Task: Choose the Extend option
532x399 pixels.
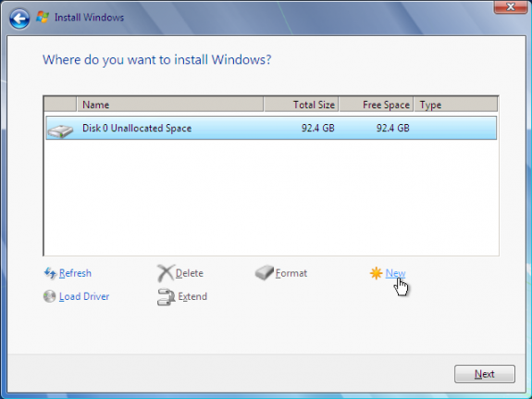Action: [192, 296]
